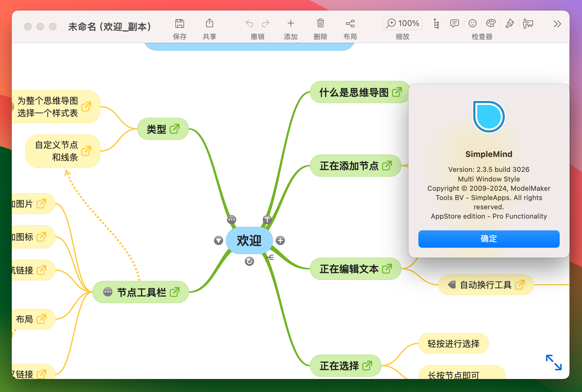This screenshot has width=582, height=392.
Task: Open the emoji icon picker in inspector
Action: [472, 24]
